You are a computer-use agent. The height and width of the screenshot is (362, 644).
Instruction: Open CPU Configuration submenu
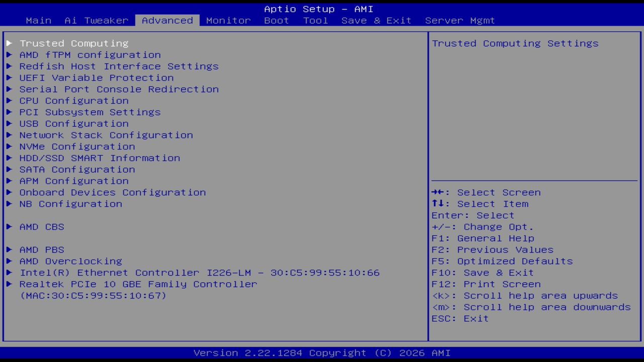pyautogui.click(x=74, y=101)
